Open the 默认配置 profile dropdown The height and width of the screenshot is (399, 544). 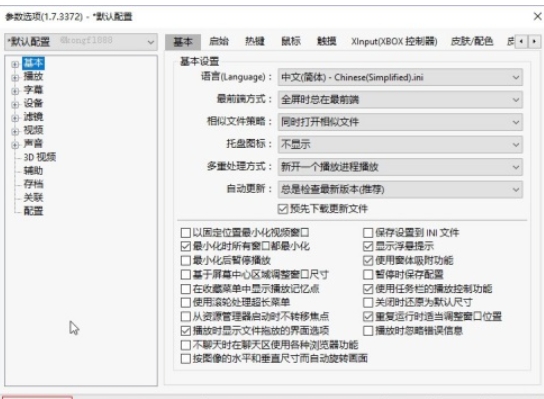tap(81, 42)
